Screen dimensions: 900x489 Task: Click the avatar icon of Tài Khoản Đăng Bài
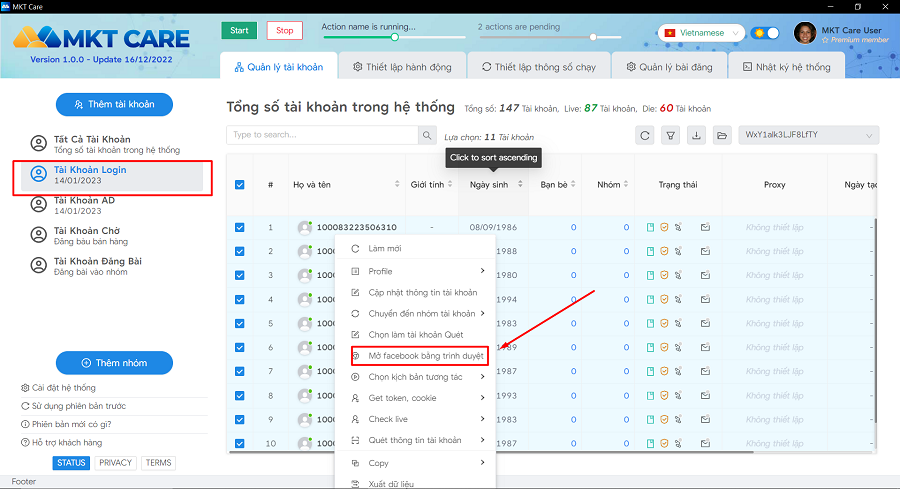pos(38,265)
